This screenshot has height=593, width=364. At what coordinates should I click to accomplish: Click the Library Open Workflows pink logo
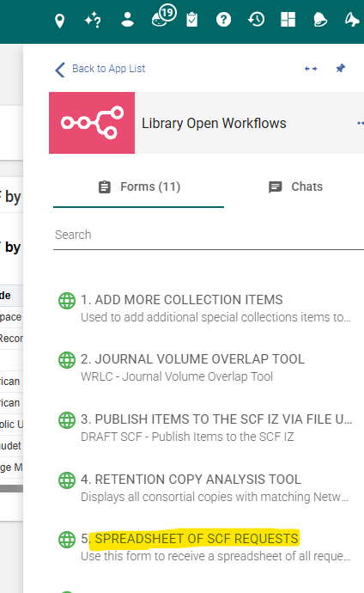(x=92, y=123)
